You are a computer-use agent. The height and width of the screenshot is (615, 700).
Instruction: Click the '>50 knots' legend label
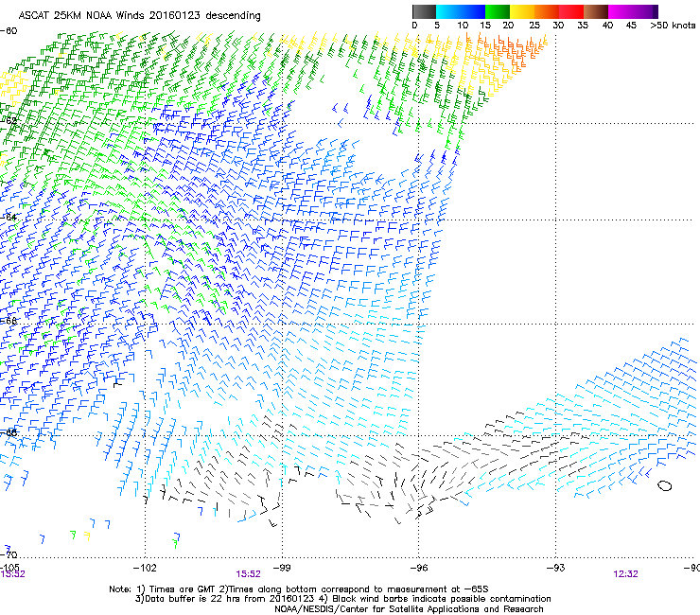tap(673, 26)
